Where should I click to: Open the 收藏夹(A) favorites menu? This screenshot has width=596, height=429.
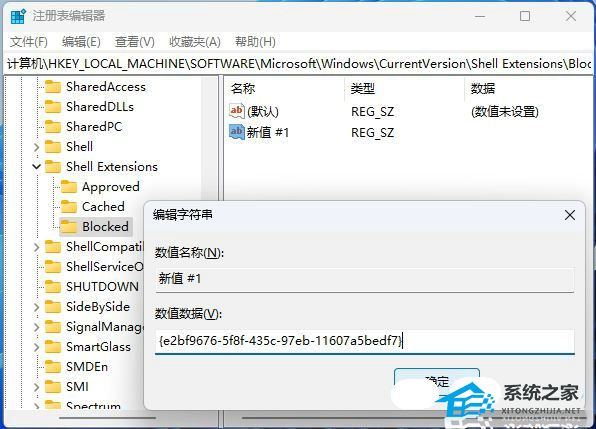pyautogui.click(x=195, y=41)
